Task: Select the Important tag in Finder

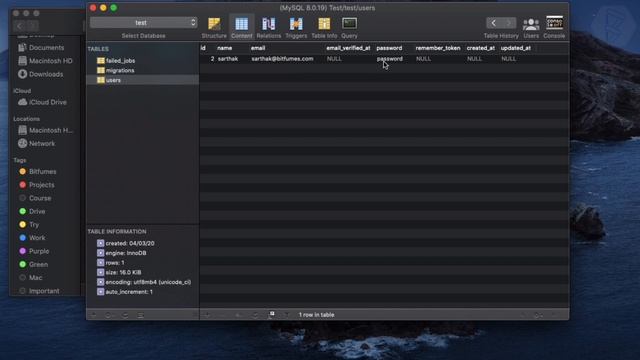Action: [39, 291]
